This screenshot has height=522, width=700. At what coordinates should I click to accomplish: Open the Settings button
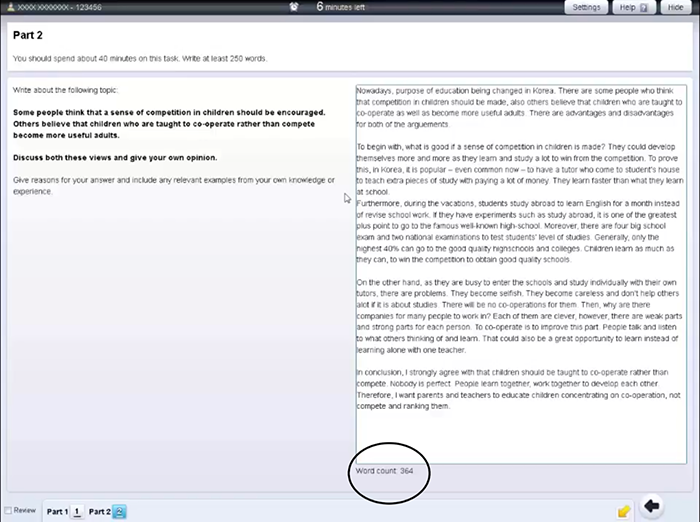pyautogui.click(x=586, y=7)
